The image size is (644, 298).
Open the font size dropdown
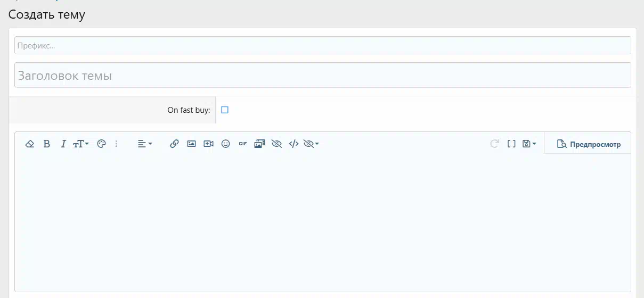tap(81, 144)
